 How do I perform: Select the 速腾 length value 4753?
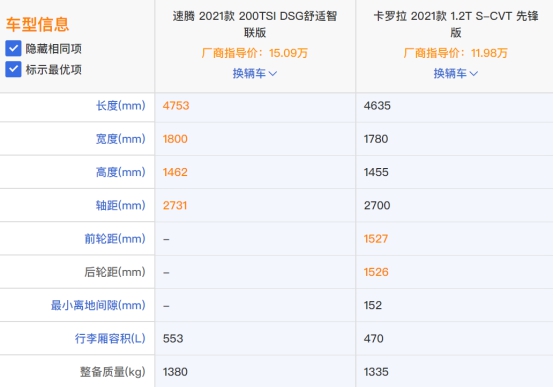(x=176, y=106)
